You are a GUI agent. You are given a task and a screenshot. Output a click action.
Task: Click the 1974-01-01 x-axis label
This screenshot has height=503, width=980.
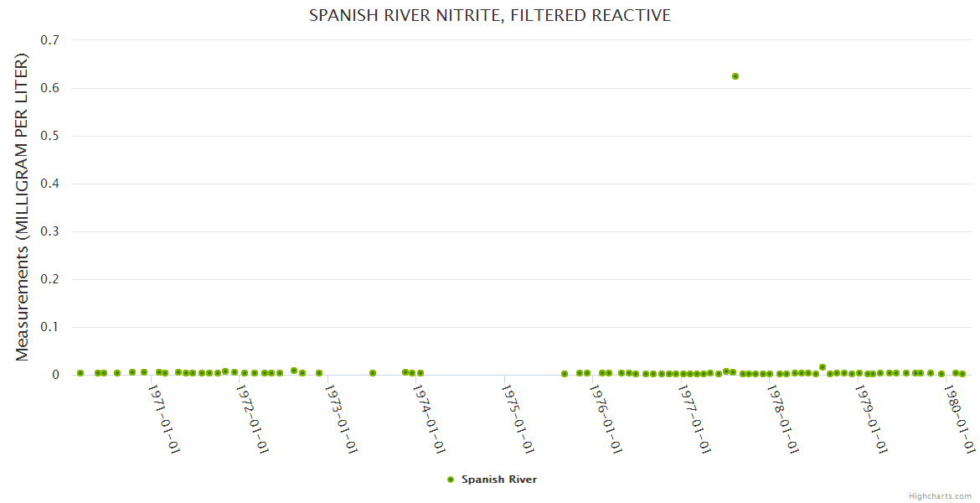pos(431,418)
